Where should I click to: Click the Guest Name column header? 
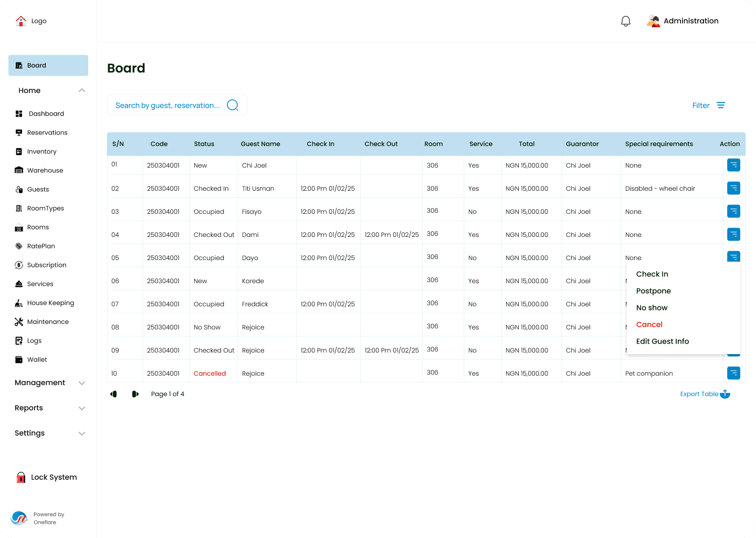(260, 144)
